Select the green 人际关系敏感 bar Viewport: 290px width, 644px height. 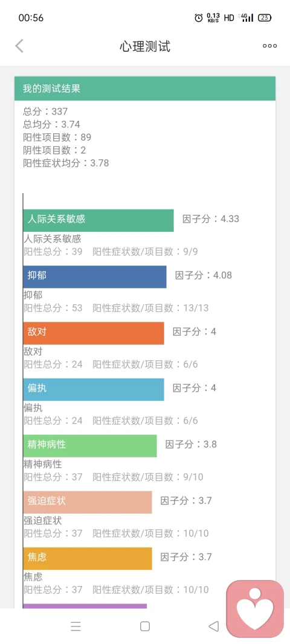click(x=98, y=220)
